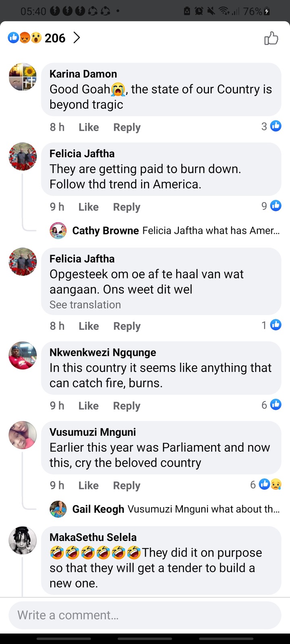Image resolution: width=290 pixels, height=644 pixels.
Task: Click See translation under the Afrikaans comment
Action: click(85, 305)
